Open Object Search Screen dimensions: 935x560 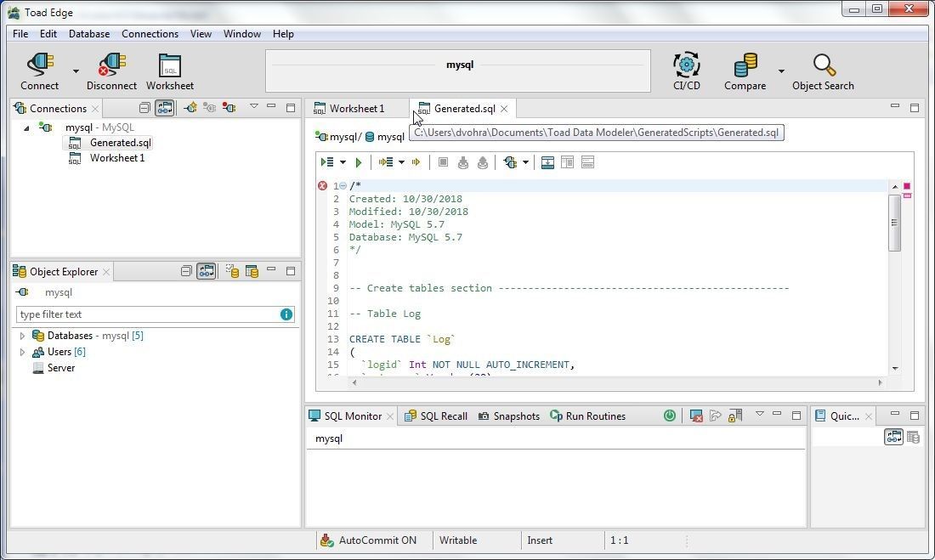pyautogui.click(x=823, y=71)
